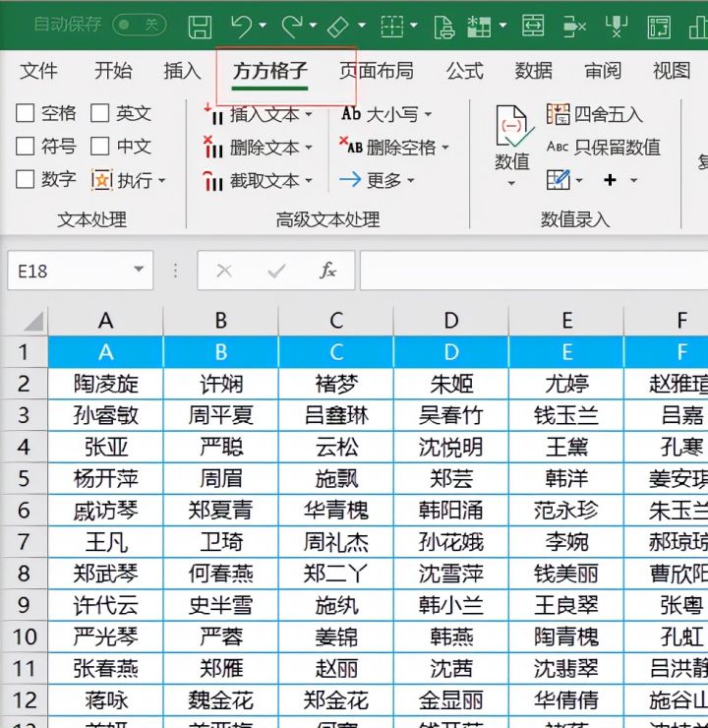The width and height of the screenshot is (708, 728).
Task: Click the plus sign icon in 数值录入
Action: tap(610, 180)
